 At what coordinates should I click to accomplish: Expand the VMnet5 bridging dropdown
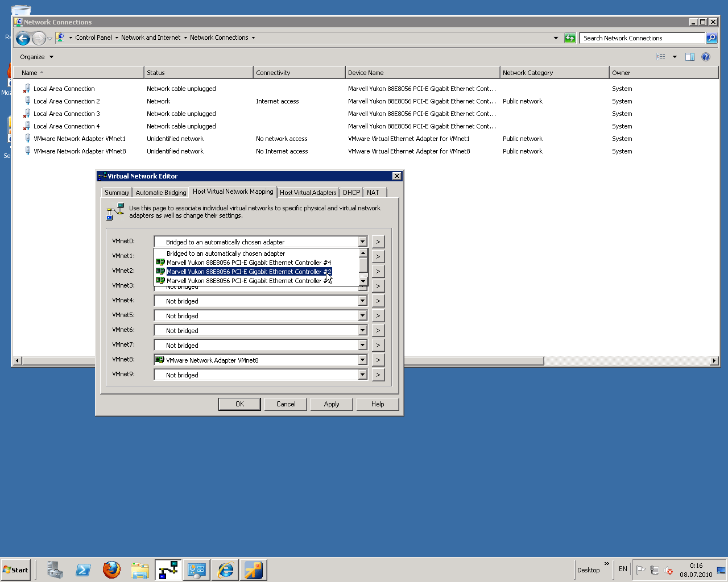tap(362, 315)
